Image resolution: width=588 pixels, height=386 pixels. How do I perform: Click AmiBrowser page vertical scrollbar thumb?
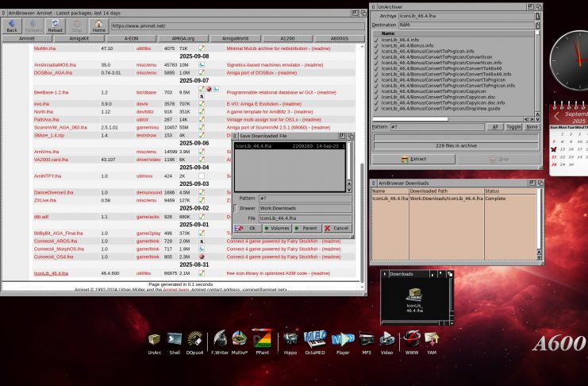pyautogui.click(x=363, y=222)
